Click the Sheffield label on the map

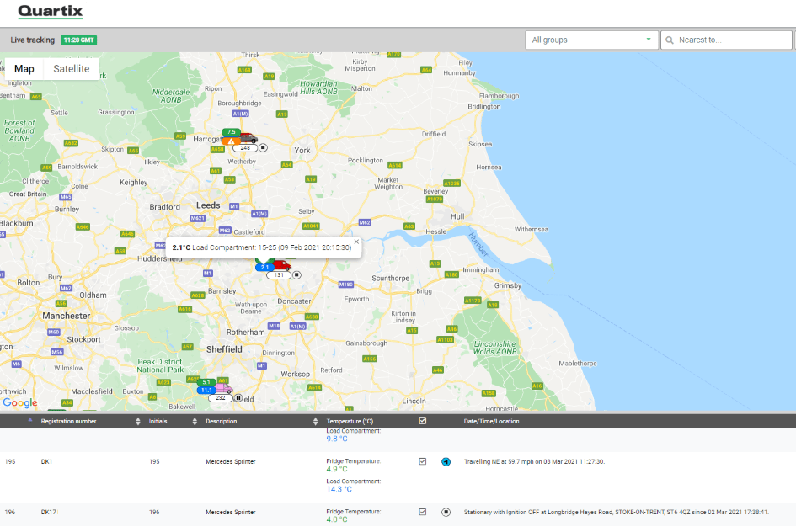click(x=224, y=349)
